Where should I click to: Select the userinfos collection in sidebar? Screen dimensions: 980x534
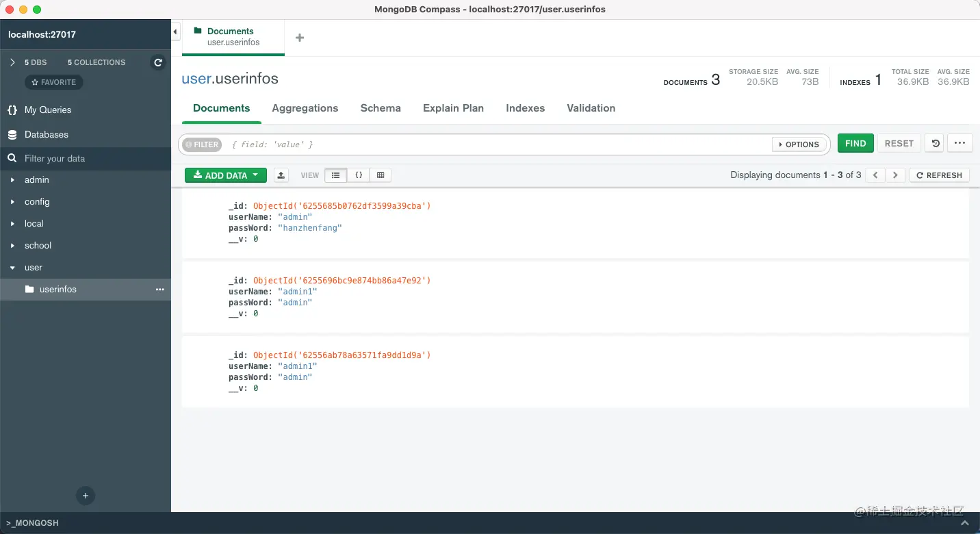pos(86,290)
